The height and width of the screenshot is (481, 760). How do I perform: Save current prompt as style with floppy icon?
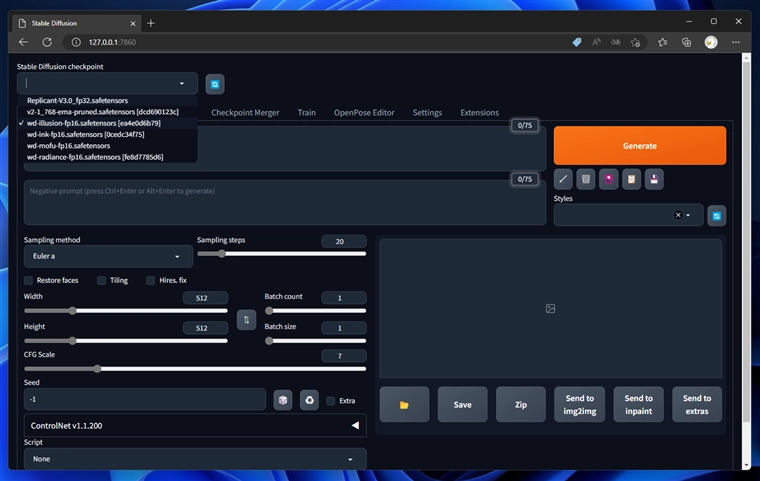point(654,179)
